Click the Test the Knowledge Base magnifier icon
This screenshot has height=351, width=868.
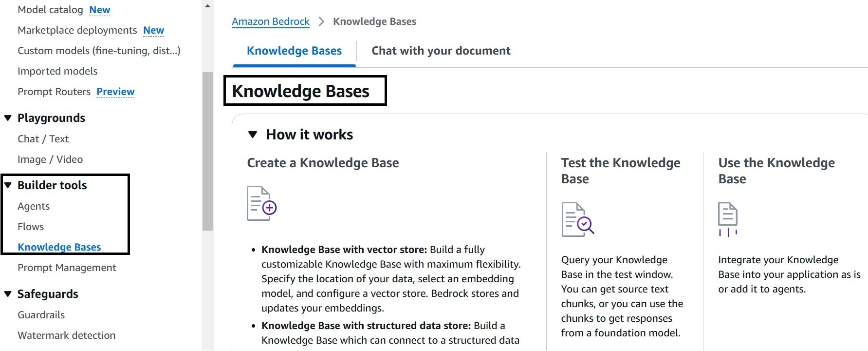coord(578,219)
